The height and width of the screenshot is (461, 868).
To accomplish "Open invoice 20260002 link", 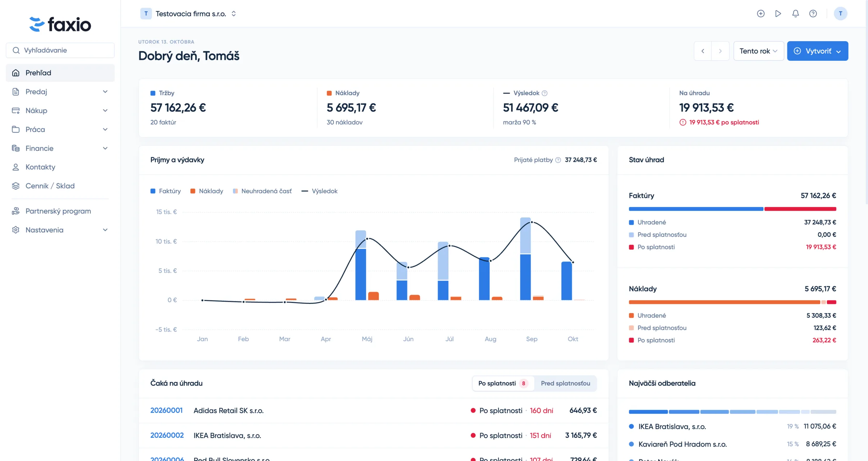I will [x=167, y=435].
